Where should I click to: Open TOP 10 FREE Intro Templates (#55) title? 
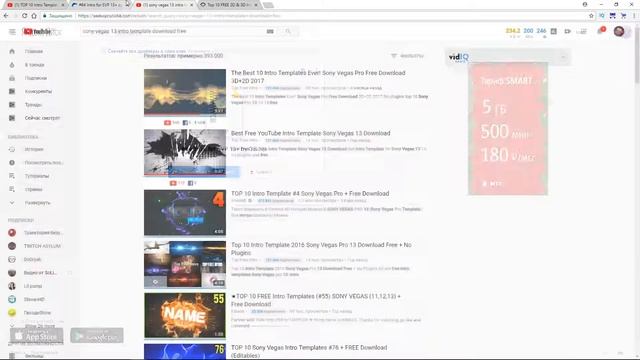coord(316,300)
